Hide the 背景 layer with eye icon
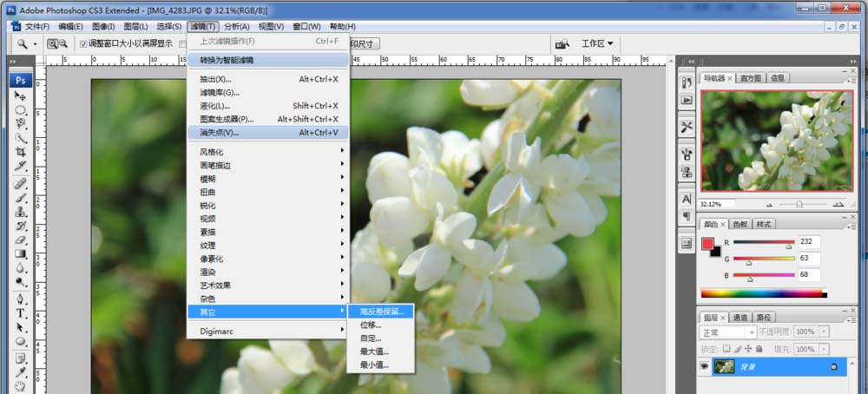The width and height of the screenshot is (868, 394). tap(704, 366)
